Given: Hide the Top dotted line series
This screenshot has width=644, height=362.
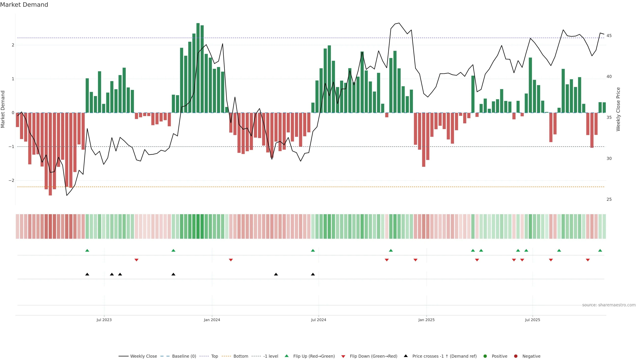Looking at the screenshot, I should point(214,356).
